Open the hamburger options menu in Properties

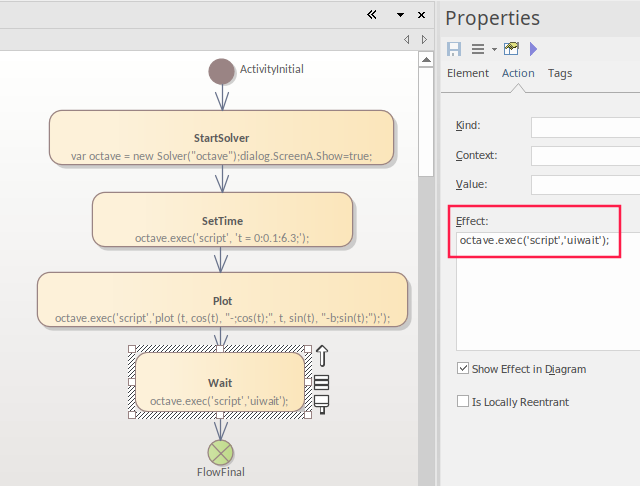[477, 49]
